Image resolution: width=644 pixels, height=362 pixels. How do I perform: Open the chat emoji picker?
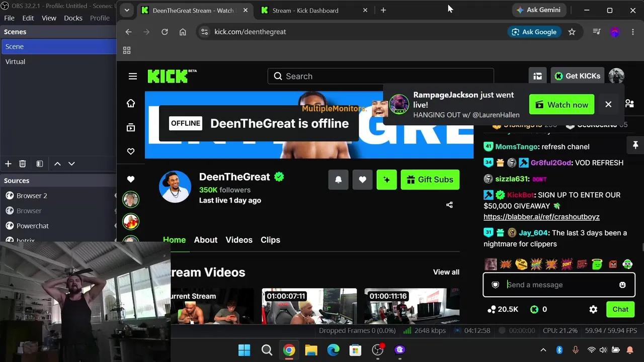[622, 285]
